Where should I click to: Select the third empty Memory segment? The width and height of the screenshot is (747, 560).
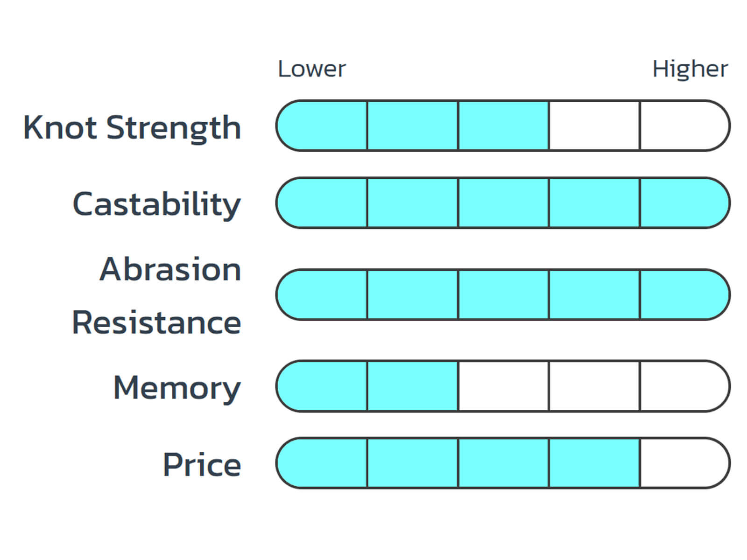tap(504, 386)
